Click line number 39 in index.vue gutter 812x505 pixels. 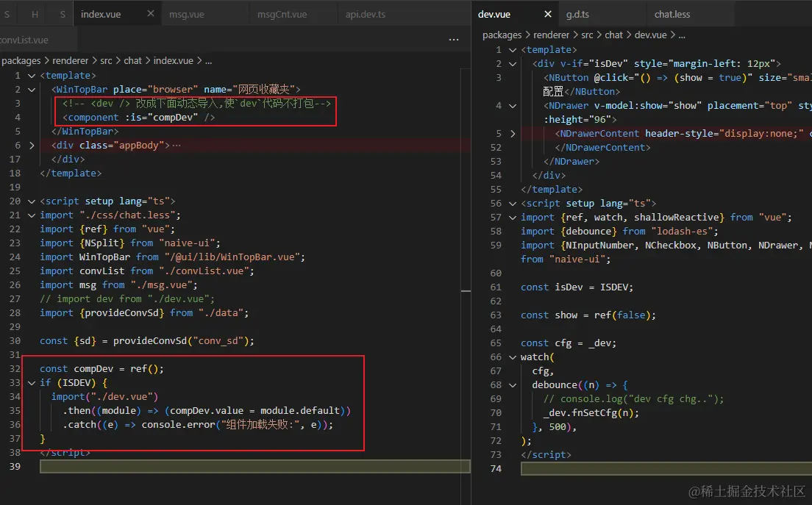[15, 466]
